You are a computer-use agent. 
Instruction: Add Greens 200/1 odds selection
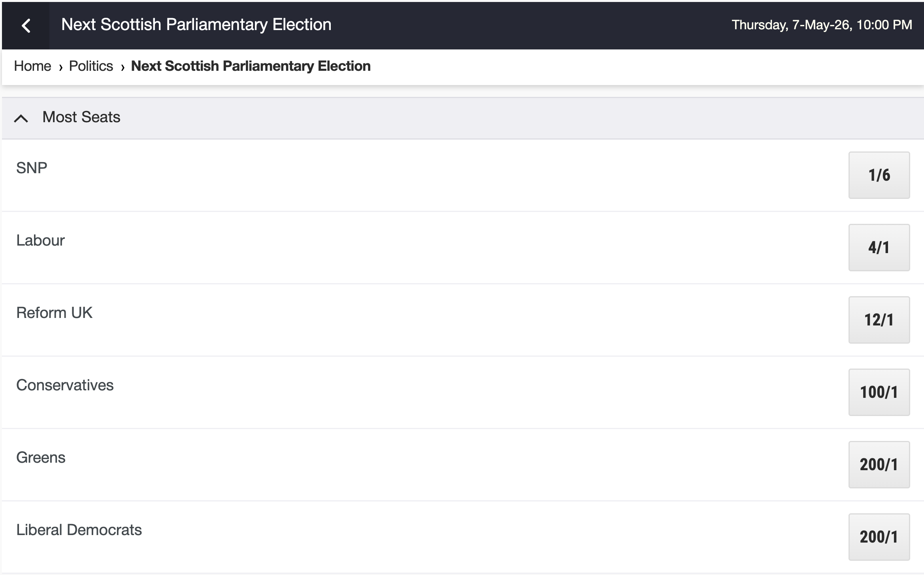tap(879, 465)
